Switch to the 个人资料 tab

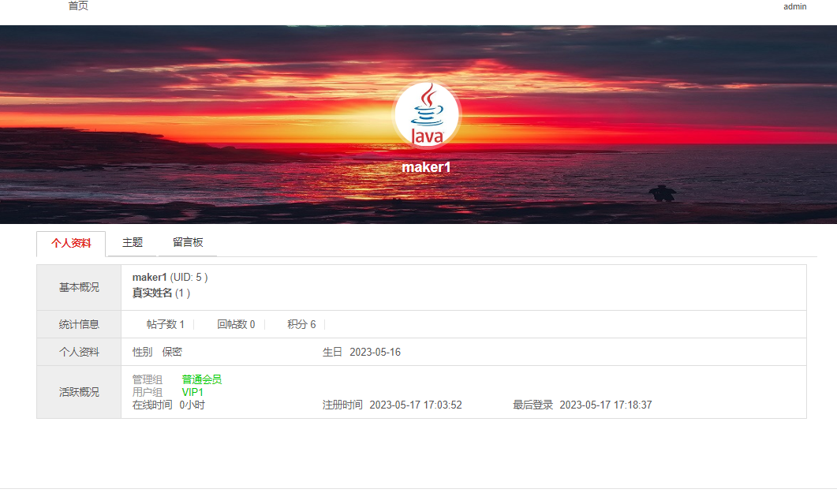tap(71, 244)
